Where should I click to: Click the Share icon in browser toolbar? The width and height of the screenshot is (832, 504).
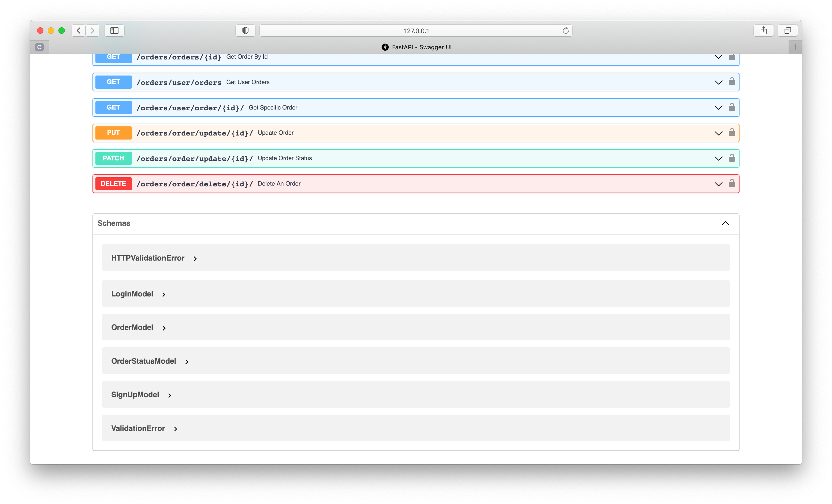click(763, 30)
